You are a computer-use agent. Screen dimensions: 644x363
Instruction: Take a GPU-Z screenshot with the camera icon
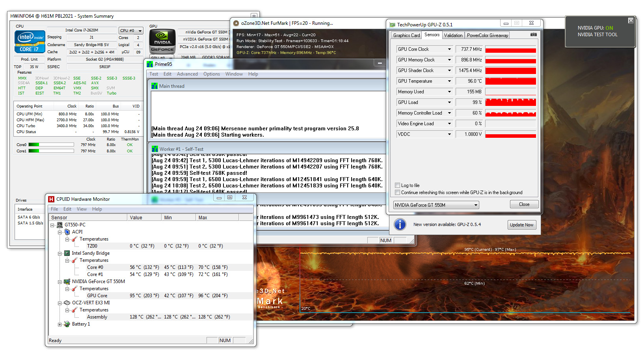[533, 35]
